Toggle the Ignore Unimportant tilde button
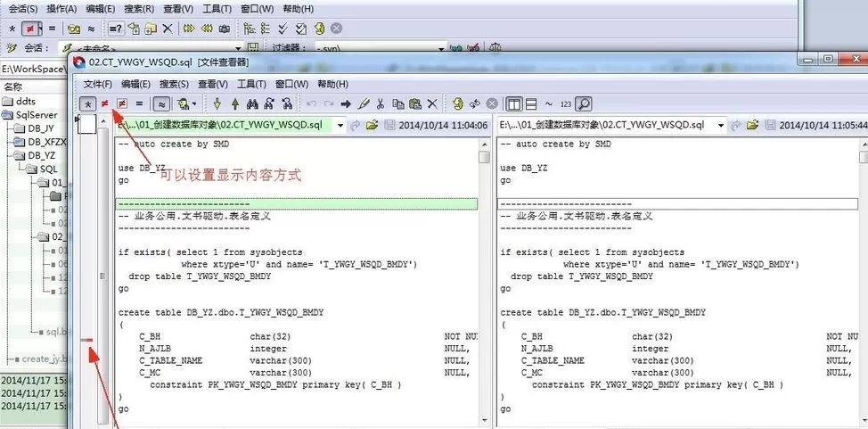The width and height of the screenshot is (868, 429). click(x=549, y=103)
